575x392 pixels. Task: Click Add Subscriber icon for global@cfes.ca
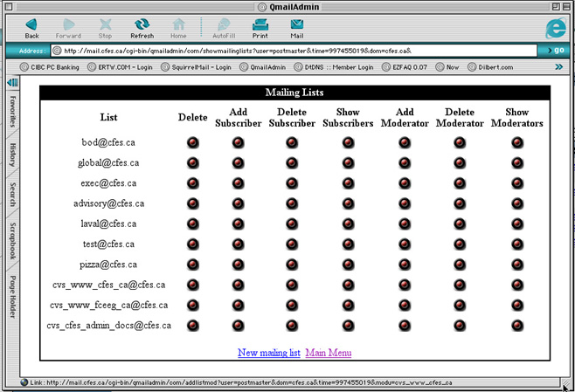pos(238,162)
